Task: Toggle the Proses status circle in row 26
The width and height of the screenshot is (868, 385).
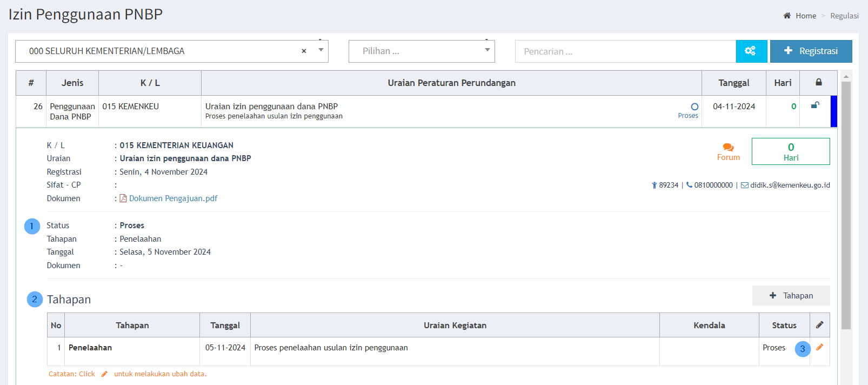Action: (695, 107)
